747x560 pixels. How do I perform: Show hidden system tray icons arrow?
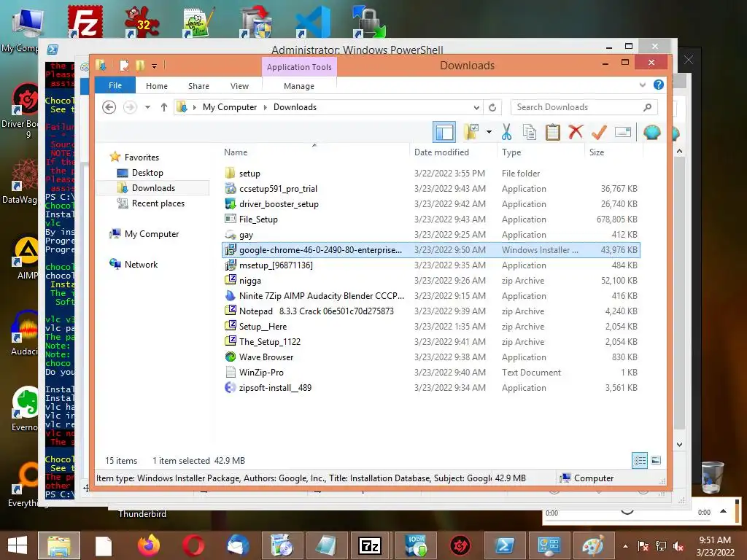pos(625,546)
